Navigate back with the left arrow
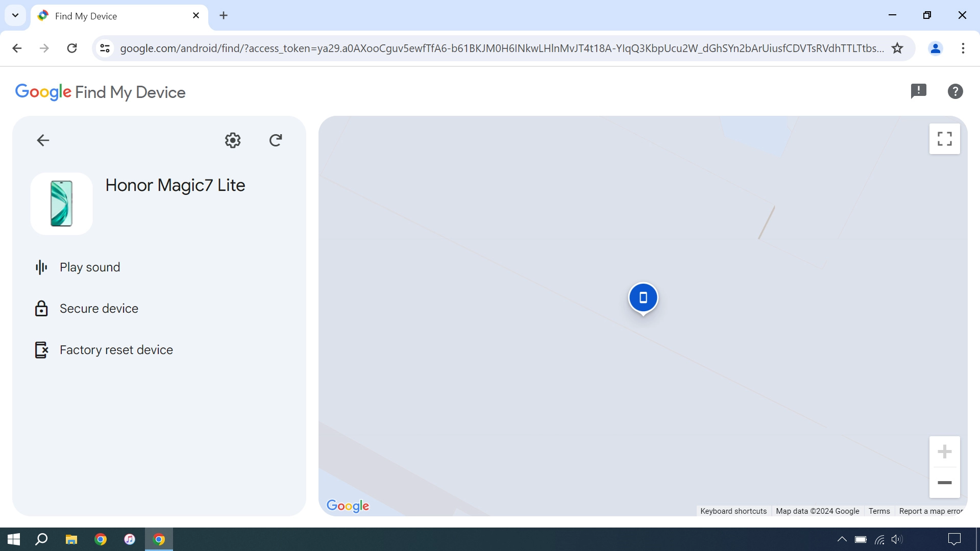This screenshot has width=980, height=551. coord(43,140)
